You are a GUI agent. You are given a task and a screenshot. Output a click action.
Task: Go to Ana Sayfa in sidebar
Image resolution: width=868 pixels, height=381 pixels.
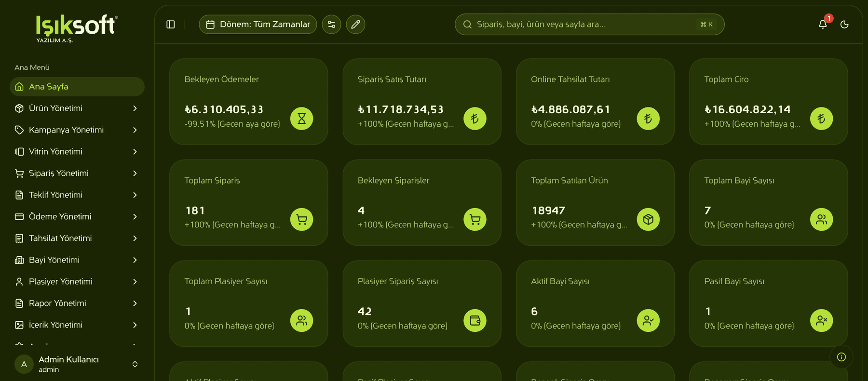point(77,87)
